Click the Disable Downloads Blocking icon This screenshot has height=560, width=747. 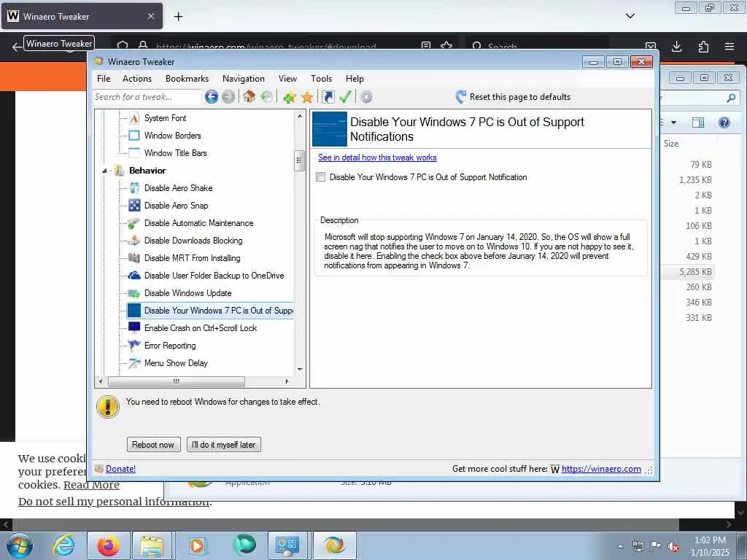(134, 241)
